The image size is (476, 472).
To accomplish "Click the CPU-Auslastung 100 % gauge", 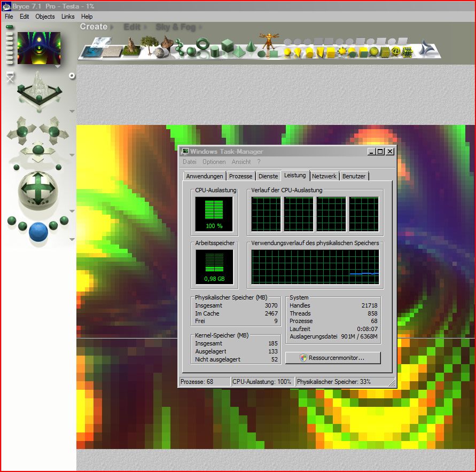I will click(x=214, y=214).
